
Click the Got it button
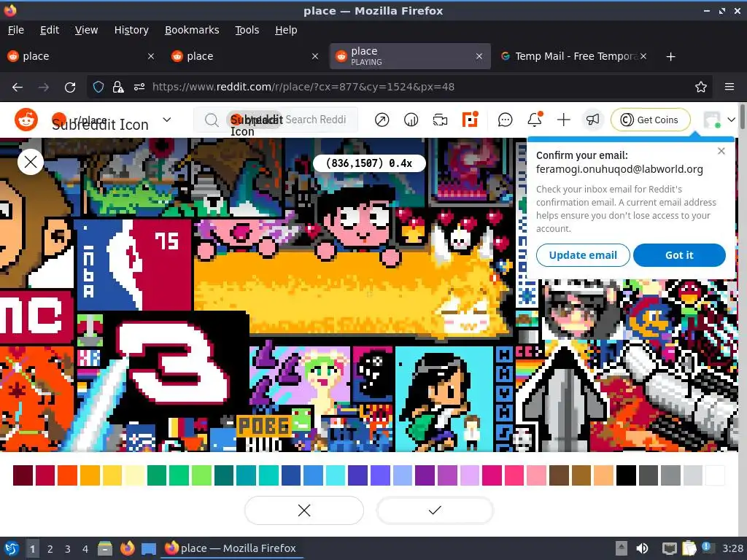point(679,255)
